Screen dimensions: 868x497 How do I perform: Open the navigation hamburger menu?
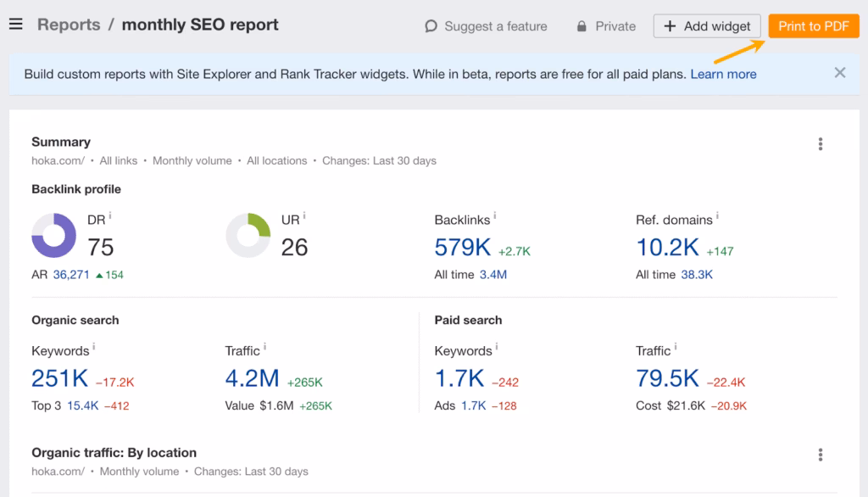click(15, 24)
